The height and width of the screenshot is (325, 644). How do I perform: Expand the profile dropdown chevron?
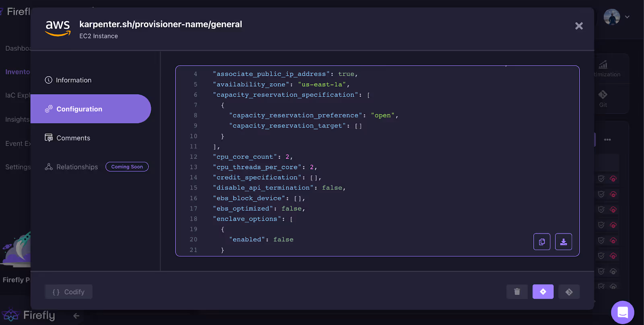click(627, 17)
